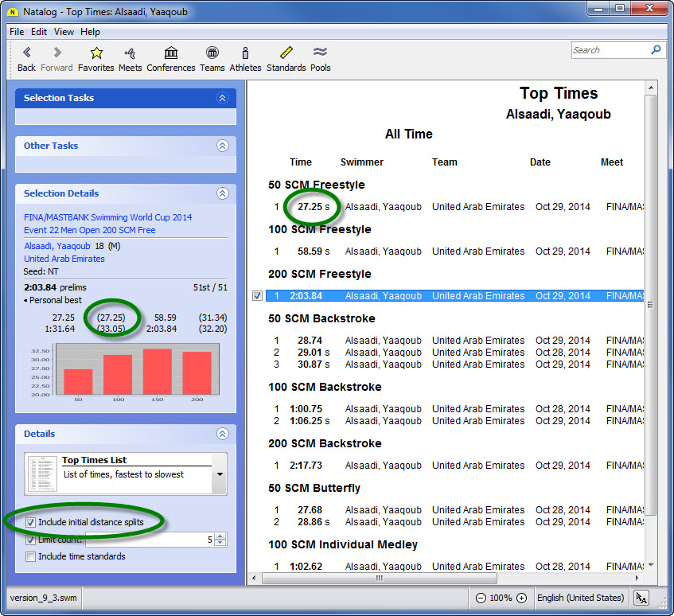Open the Pools waves icon
Screen dimensions: 674x616
click(x=321, y=53)
